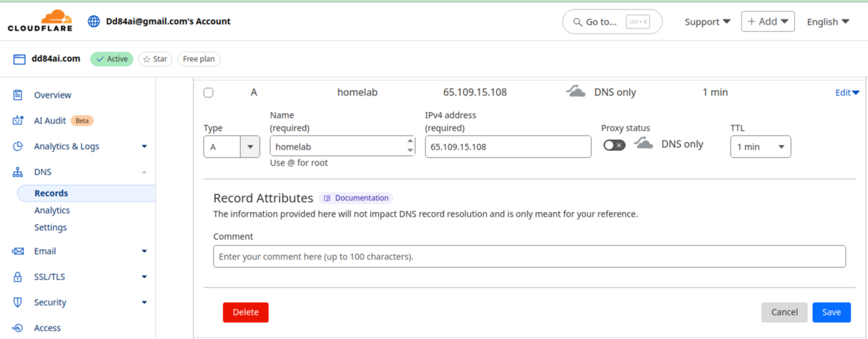Screen dimensions: 868x339
Task: Open DNS Records in sidebar
Action: click(51, 193)
